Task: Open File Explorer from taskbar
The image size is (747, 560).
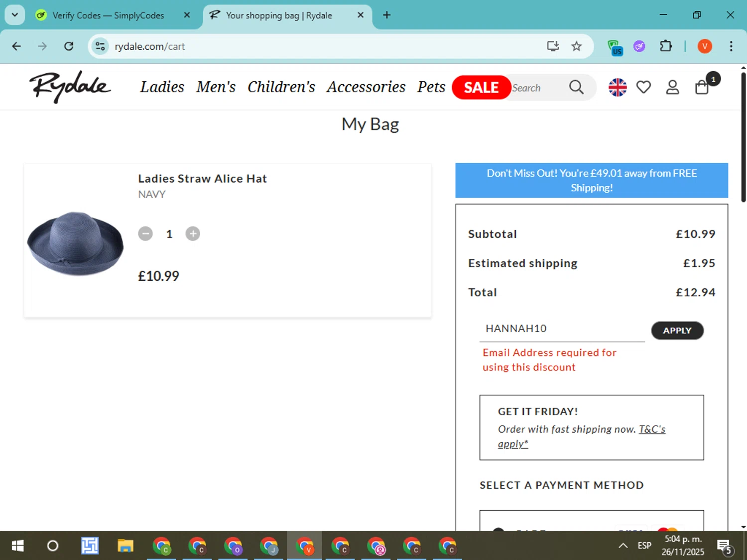Action: [x=125, y=546]
